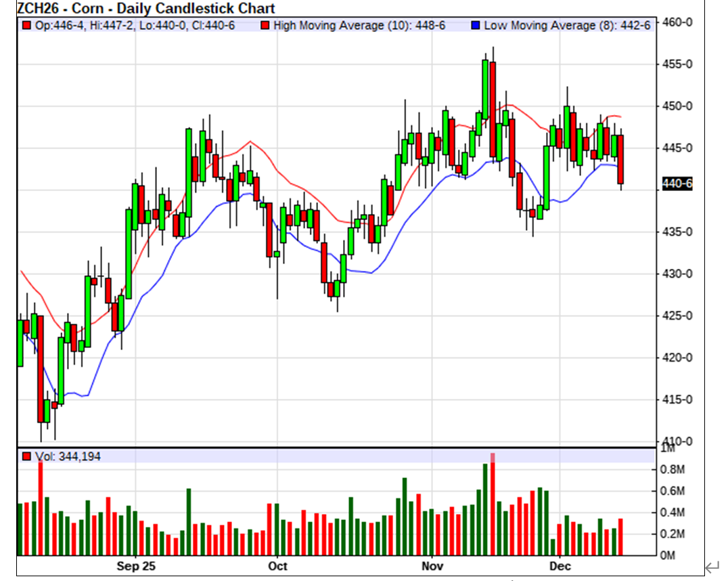728x581 pixels.
Task: Click the Vol: 344,194 legend text
Action: pos(68,457)
